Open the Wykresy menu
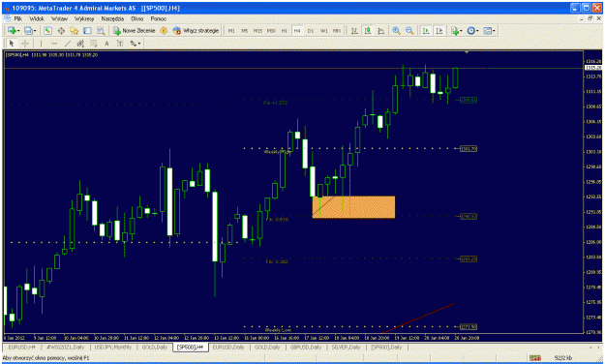The height and width of the screenshot is (364, 605). 84,18
